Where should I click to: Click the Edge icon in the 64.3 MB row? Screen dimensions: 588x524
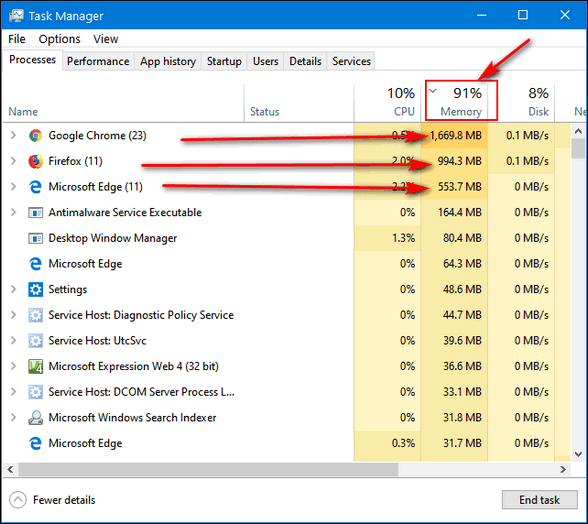tap(35, 264)
